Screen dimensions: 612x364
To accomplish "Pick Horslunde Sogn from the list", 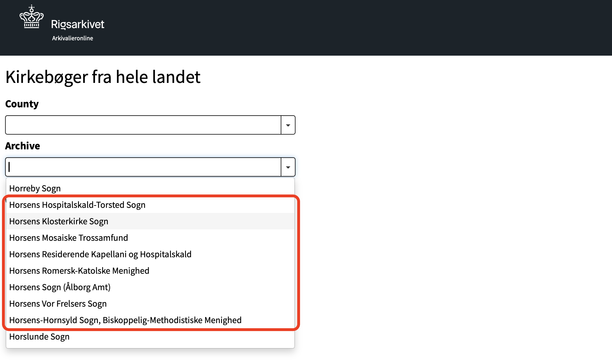I will point(150,336).
